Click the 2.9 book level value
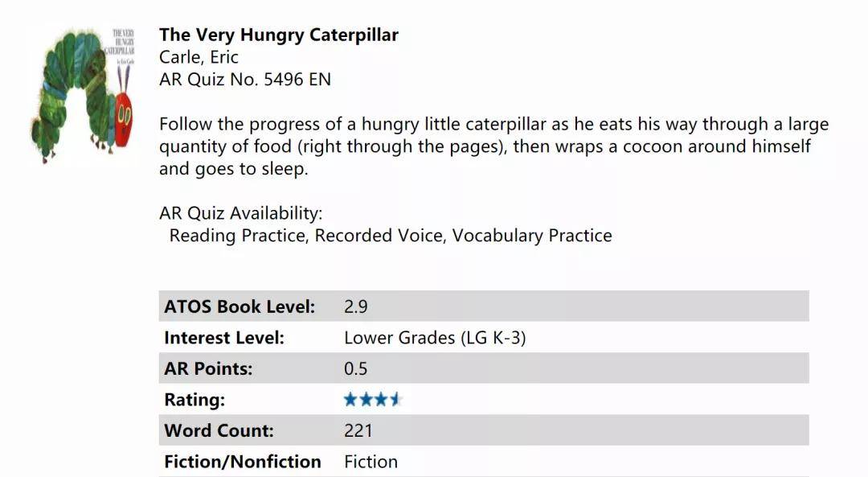Image resolution: width=868 pixels, height=477 pixels. [355, 306]
